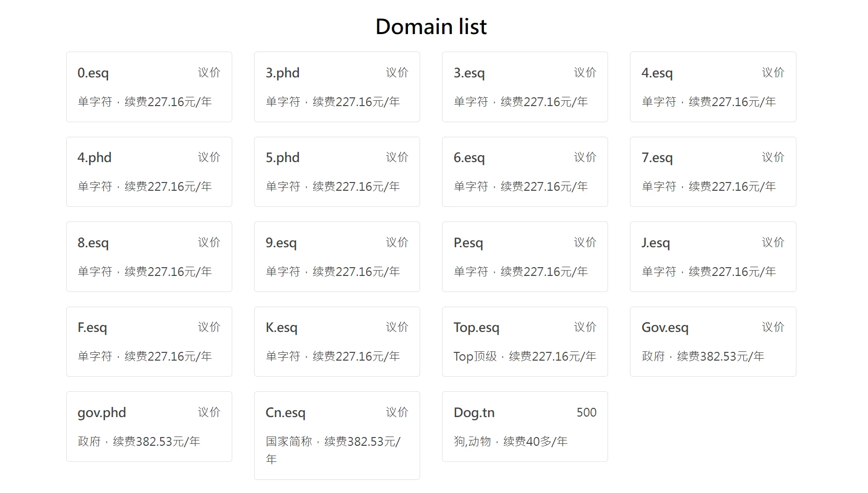Click the Cn.esq domain name
This screenshot has height=493, width=868.
point(285,413)
